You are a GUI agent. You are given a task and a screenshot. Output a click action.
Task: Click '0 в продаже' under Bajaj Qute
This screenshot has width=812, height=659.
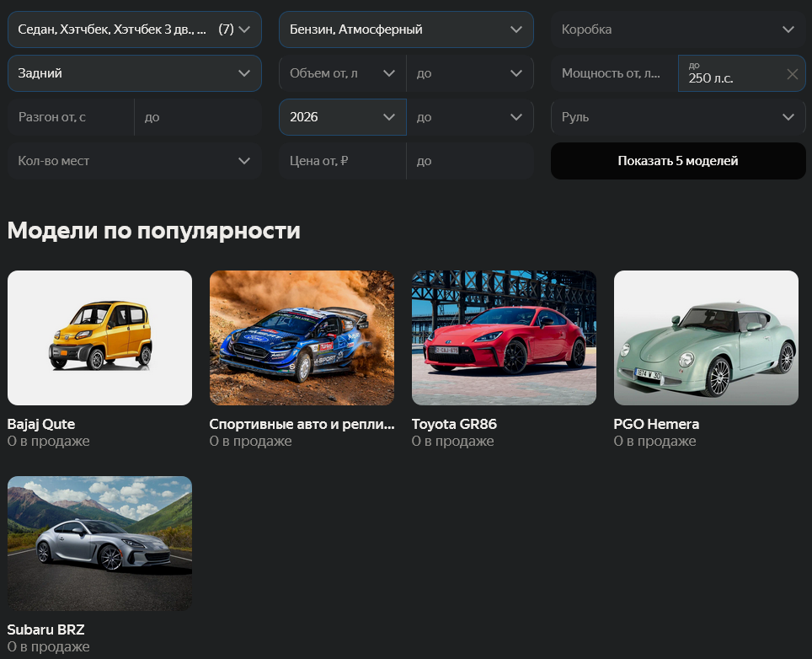coord(48,442)
